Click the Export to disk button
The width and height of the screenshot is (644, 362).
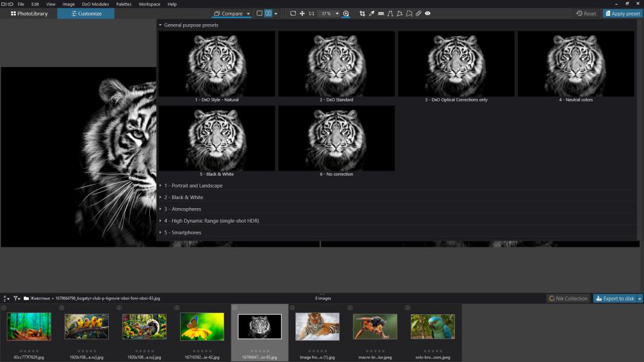(x=614, y=298)
